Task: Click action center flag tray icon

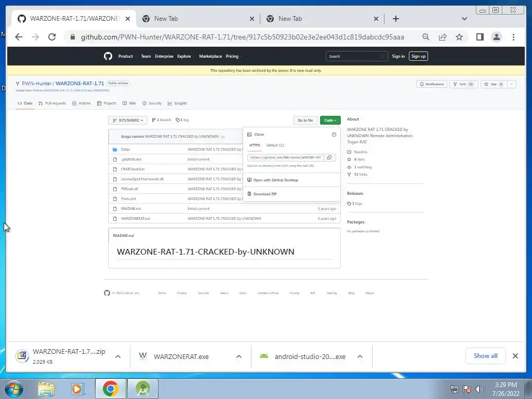Action: (x=467, y=389)
